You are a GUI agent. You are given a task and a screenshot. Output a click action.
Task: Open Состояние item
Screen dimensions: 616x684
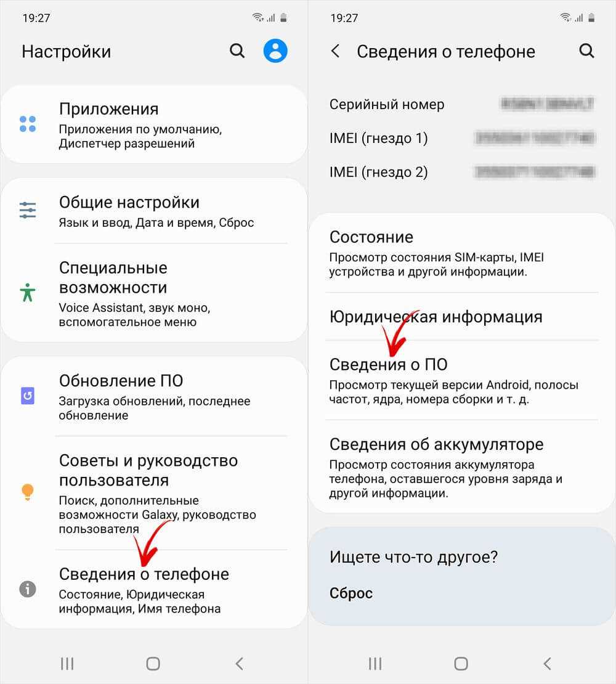461,253
